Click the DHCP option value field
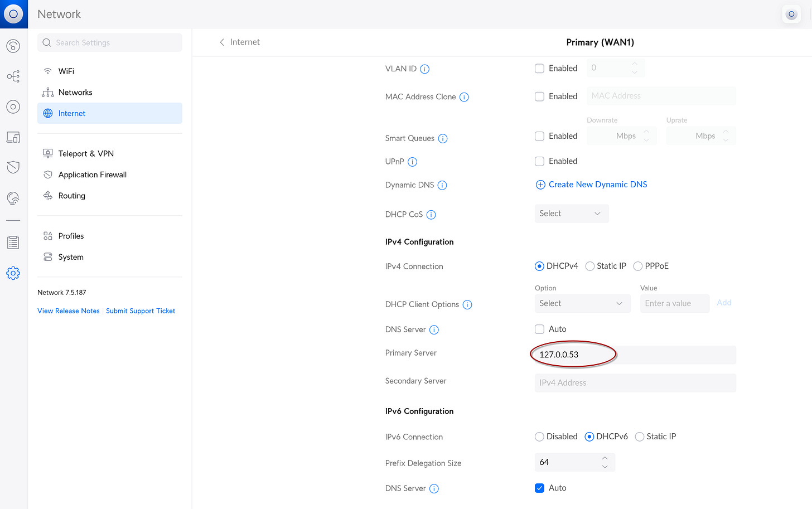812x509 pixels. click(x=675, y=303)
